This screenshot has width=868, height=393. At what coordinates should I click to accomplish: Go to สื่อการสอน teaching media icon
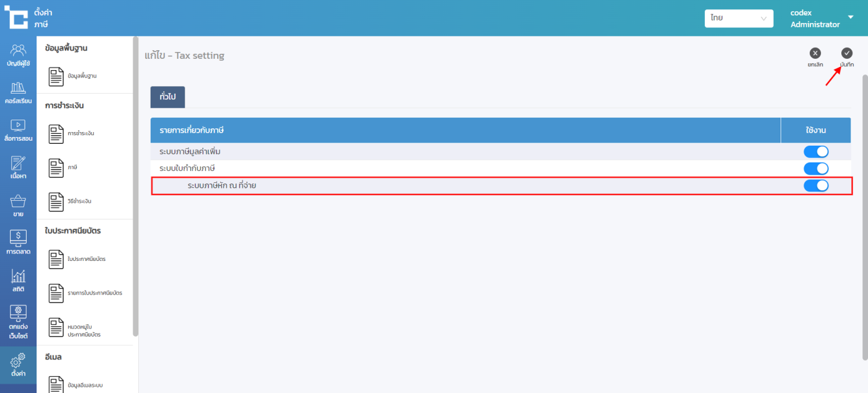point(18,130)
